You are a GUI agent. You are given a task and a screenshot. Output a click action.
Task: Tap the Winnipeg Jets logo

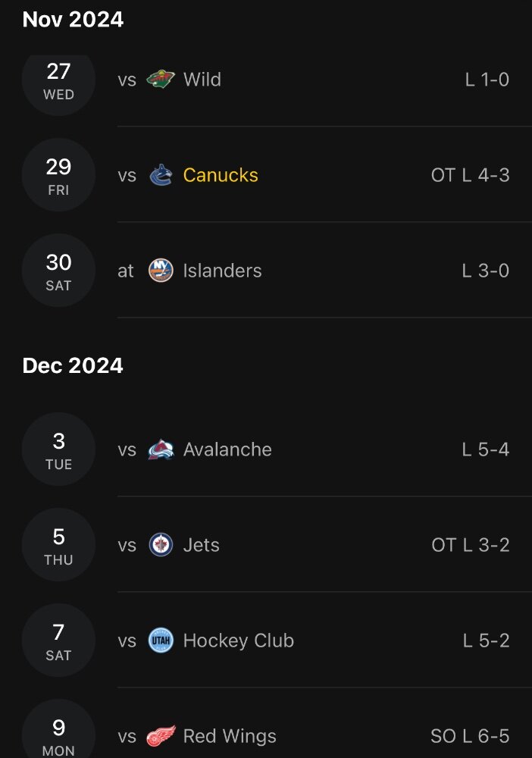pyautogui.click(x=161, y=545)
